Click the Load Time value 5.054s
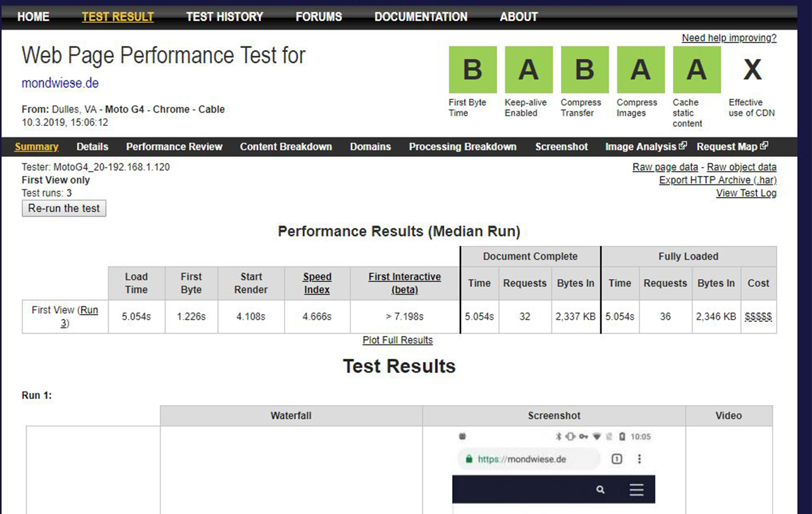Screen dimensions: 812x514 [136, 317]
